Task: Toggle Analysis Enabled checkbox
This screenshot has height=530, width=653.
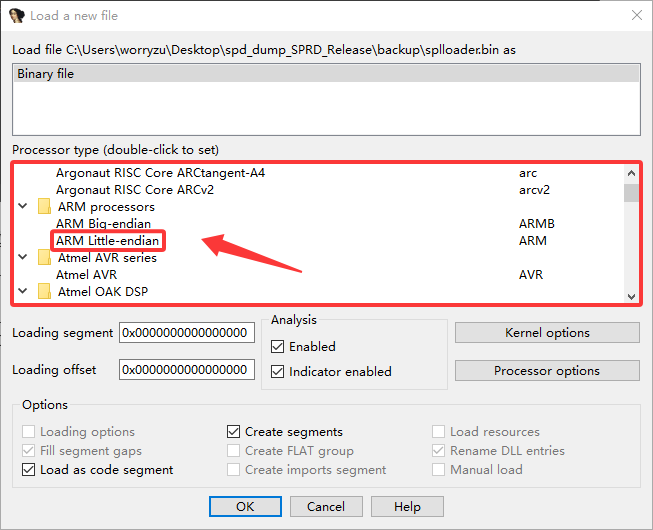Action: (277, 346)
